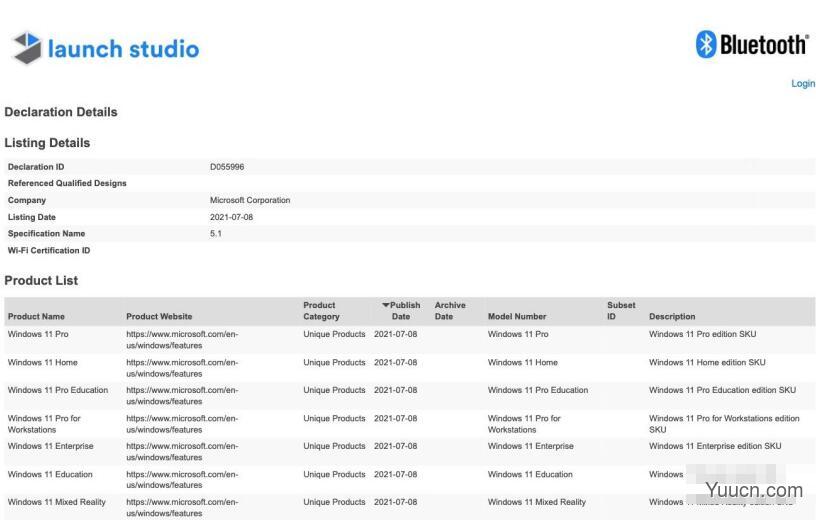The width and height of the screenshot is (816, 520).
Task: Click the Product Website column header
Action: tap(159, 316)
